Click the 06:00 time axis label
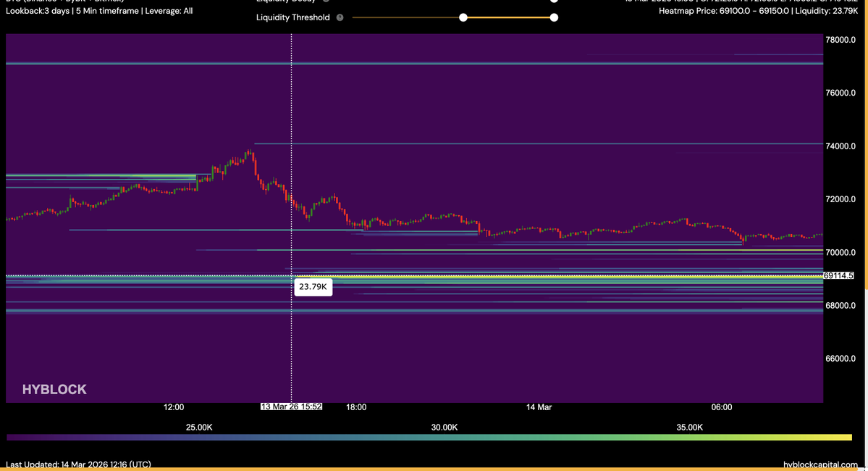 click(x=722, y=407)
